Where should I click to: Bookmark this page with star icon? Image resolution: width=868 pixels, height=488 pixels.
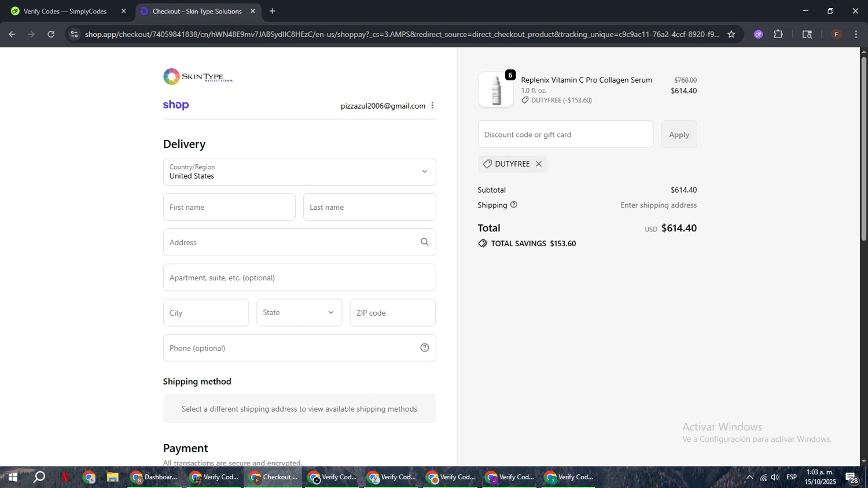[731, 35]
